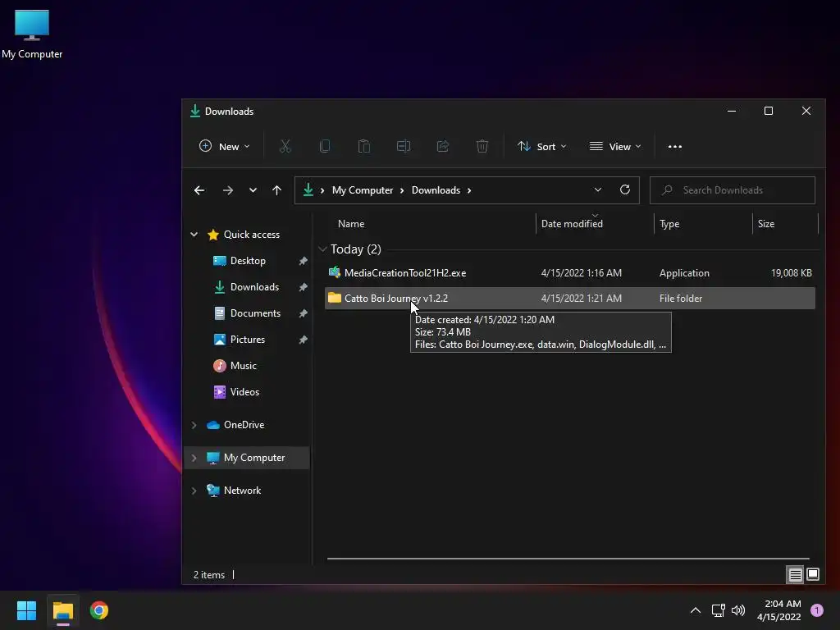Image resolution: width=840 pixels, height=630 pixels.
Task: Go back with the left arrow
Action: click(199, 190)
